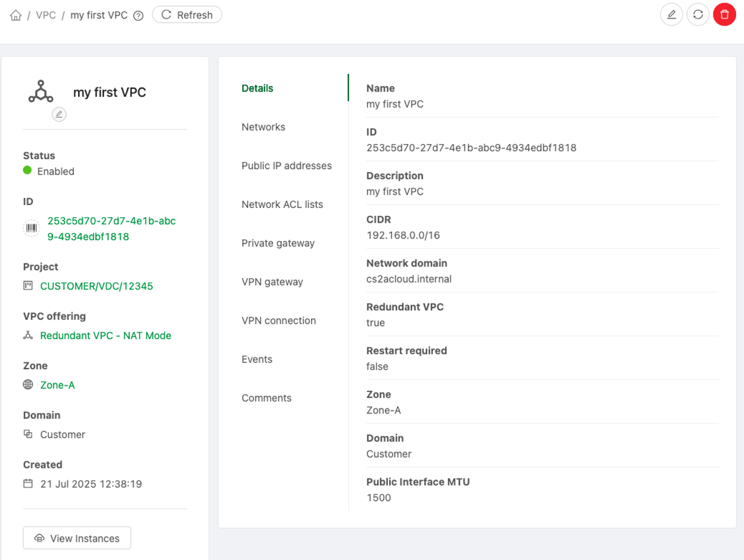Switch to the Events tab
The width and height of the screenshot is (744, 560).
click(x=257, y=359)
